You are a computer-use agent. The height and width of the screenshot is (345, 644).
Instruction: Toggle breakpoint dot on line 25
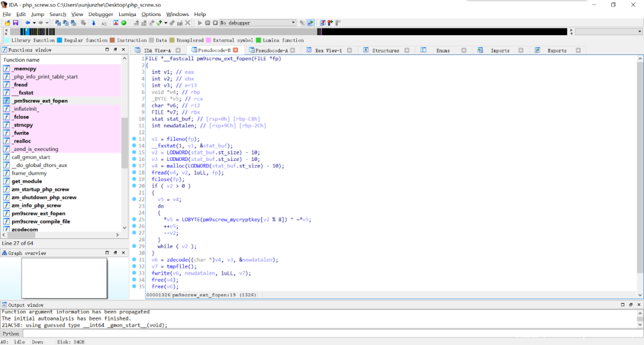134,219
